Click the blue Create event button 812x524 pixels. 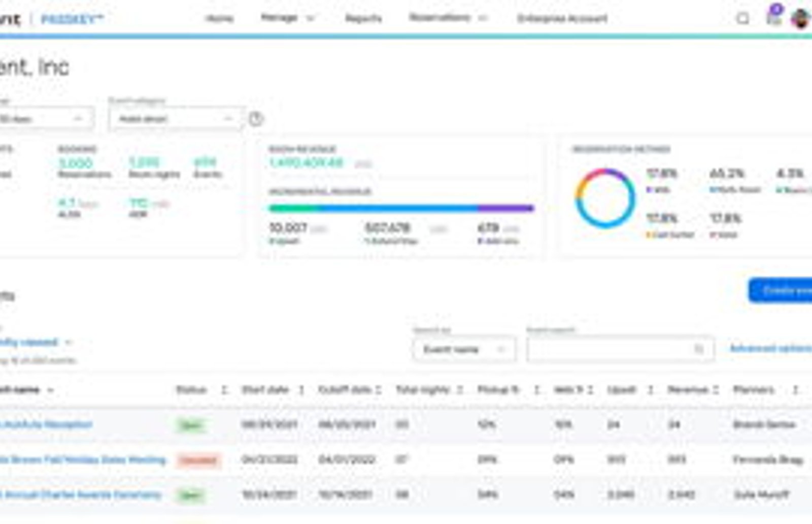(780, 290)
